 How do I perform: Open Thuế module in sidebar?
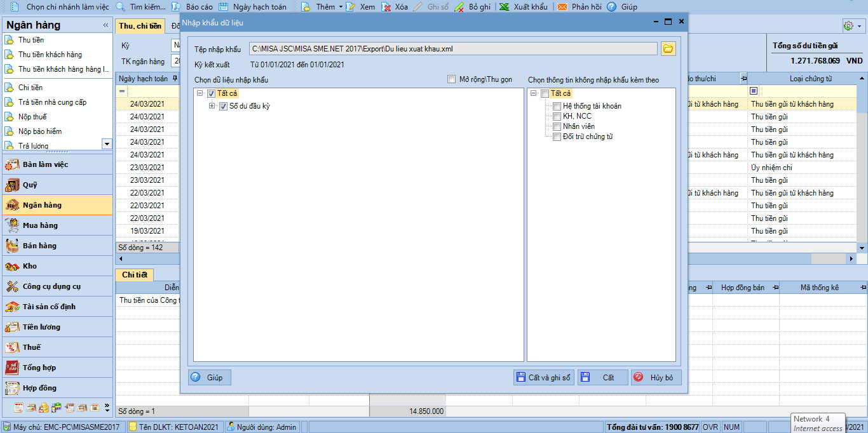click(57, 347)
